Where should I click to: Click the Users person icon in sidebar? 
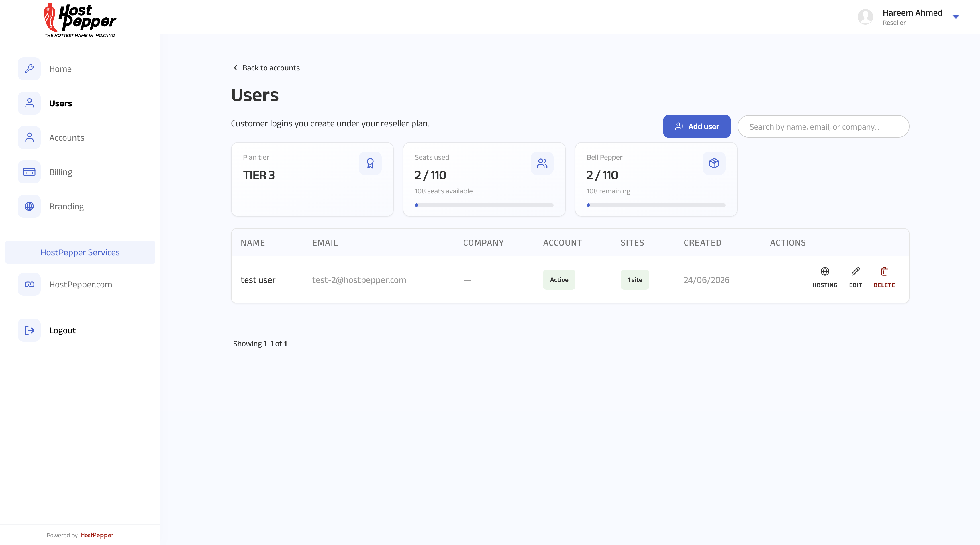pyautogui.click(x=29, y=103)
